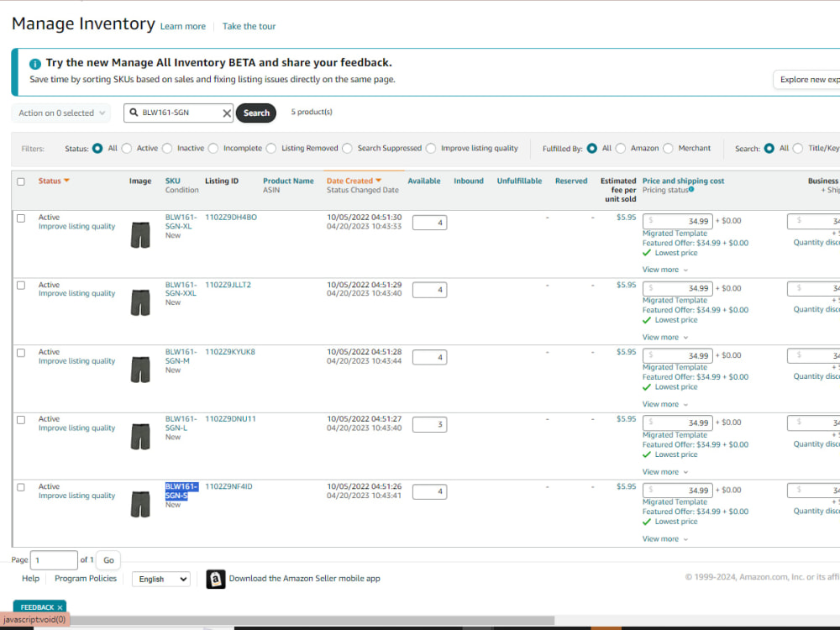Viewport: 840px width, 630px height.
Task: Choose the Search Suppressed status filter
Action: coord(348,149)
